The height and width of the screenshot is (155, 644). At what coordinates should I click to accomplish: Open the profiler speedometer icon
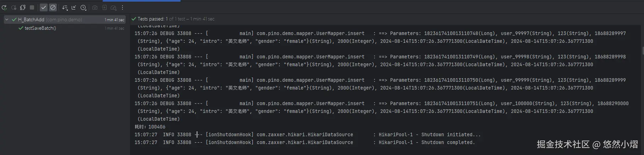point(114,7)
